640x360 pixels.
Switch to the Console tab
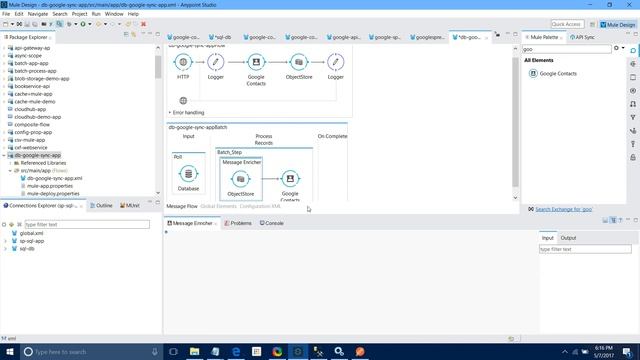tap(271, 223)
